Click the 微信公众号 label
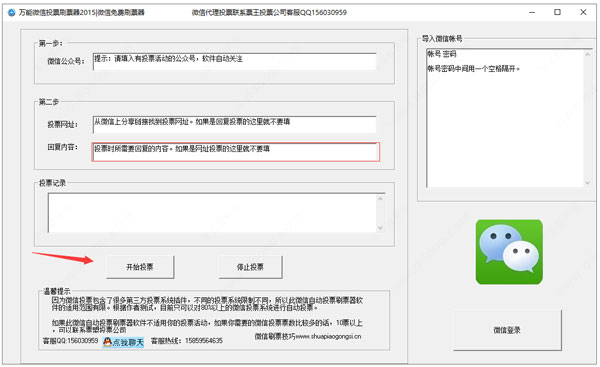This screenshot has width=600, height=367. pos(66,61)
